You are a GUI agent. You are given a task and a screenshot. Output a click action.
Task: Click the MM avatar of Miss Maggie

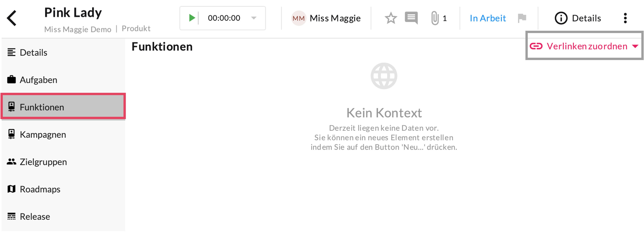[298, 18]
